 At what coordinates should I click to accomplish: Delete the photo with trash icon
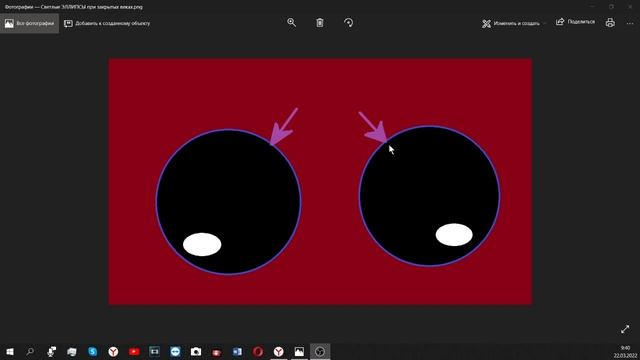[320, 23]
